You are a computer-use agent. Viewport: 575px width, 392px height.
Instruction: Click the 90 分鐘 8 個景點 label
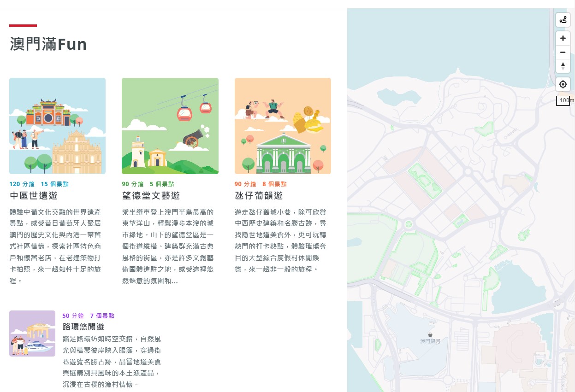tap(261, 184)
